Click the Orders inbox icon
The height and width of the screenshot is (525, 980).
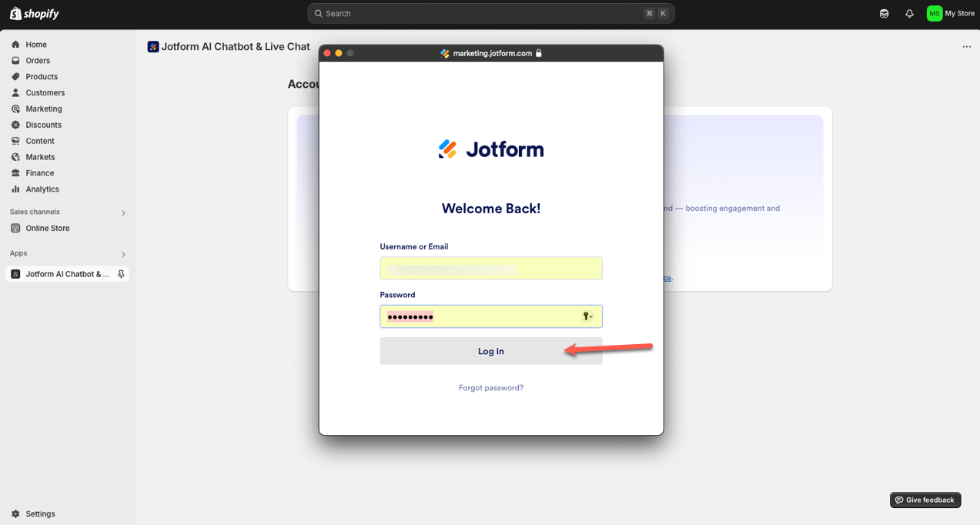[15, 61]
